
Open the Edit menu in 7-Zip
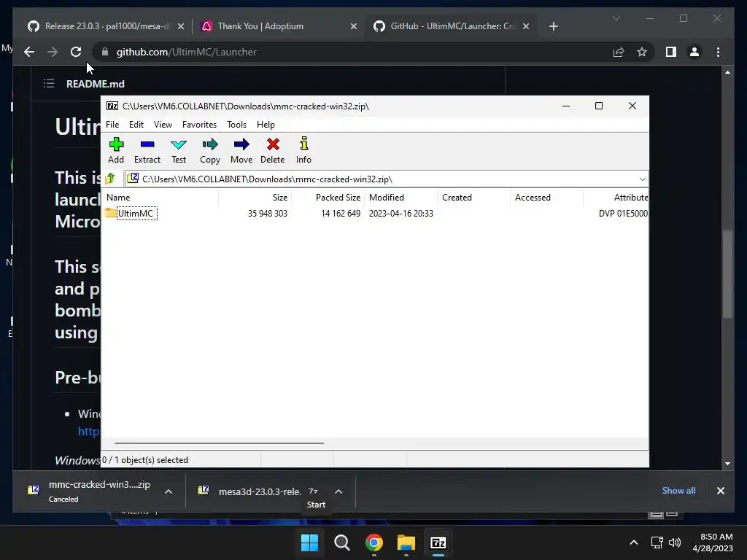[x=136, y=124]
